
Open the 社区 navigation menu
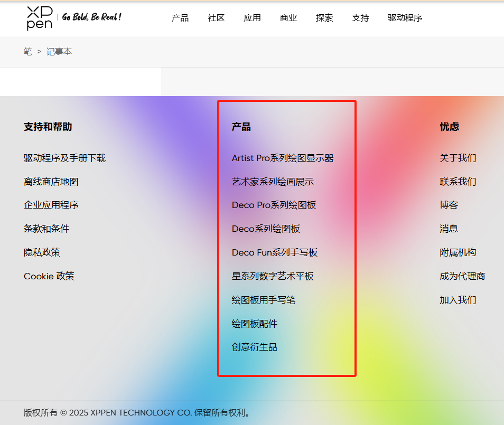(216, 18)
